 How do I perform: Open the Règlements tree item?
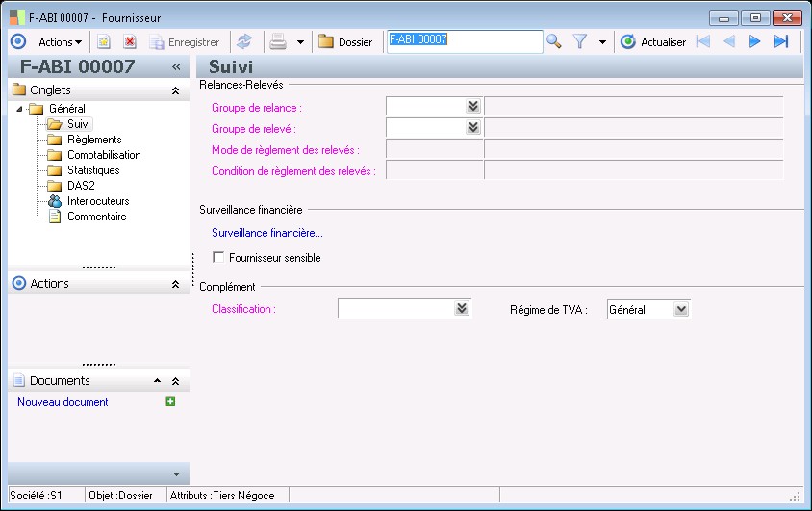94,140
